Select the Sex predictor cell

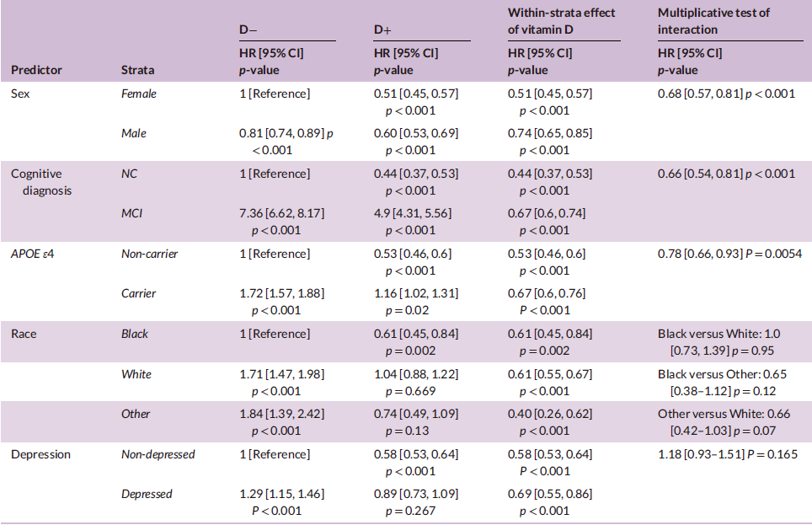coord(20,94)
